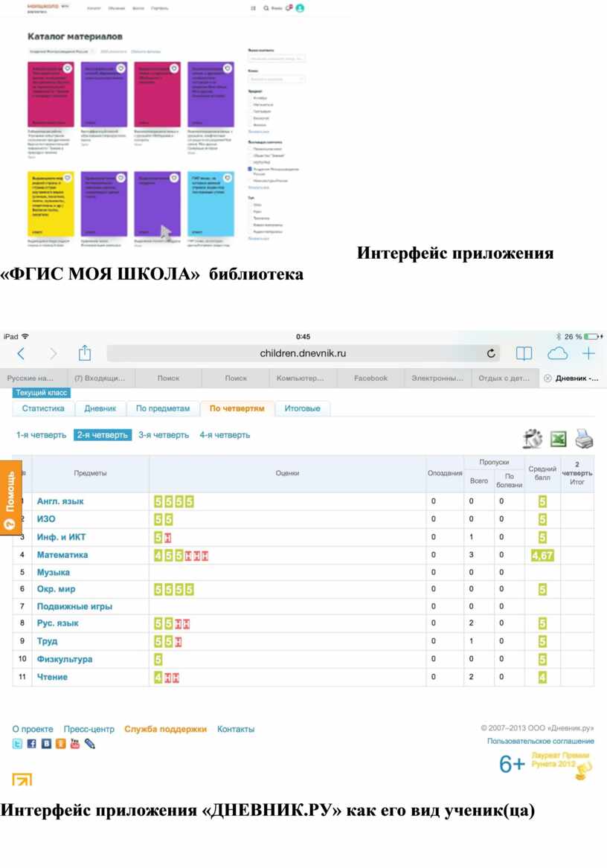Export grades with the Excel icon
The height and width of the screenshot is (868, 607).
click(x=558, y=440)
